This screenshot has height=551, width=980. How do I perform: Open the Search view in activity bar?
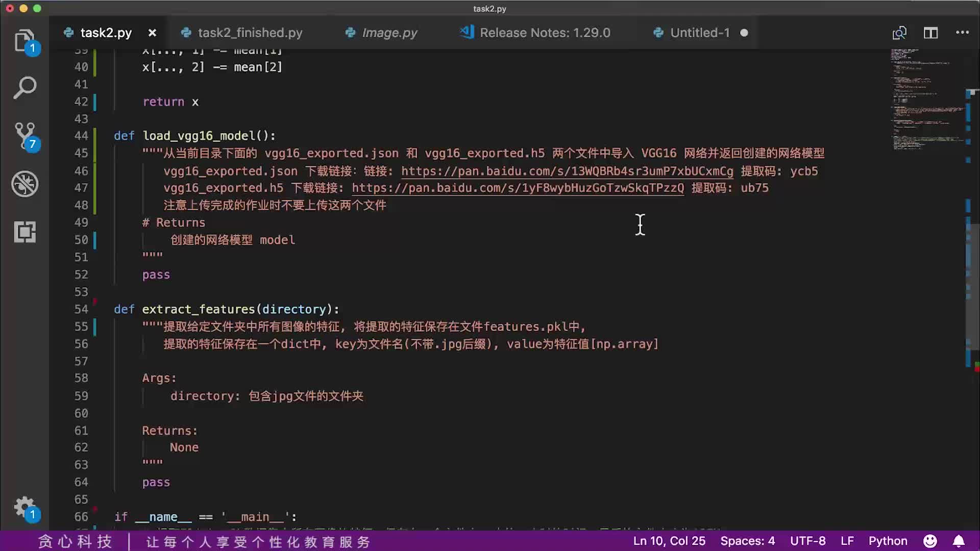pyautogui.click(x=24, y=88)
